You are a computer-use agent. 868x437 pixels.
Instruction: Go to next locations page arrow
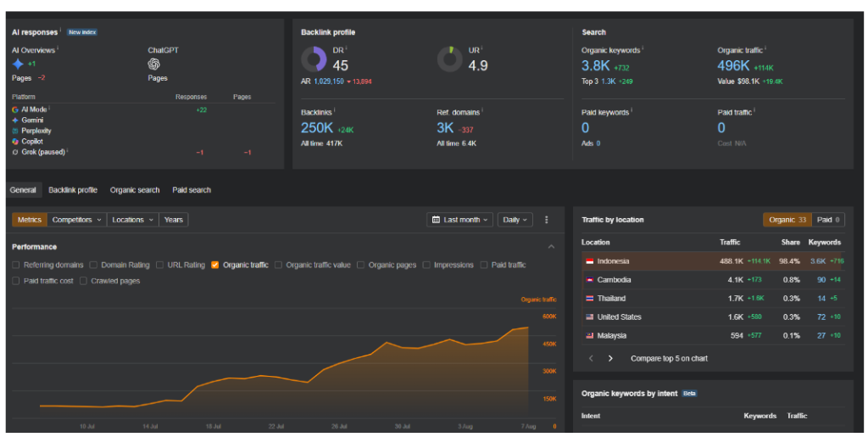coord(610,358)
